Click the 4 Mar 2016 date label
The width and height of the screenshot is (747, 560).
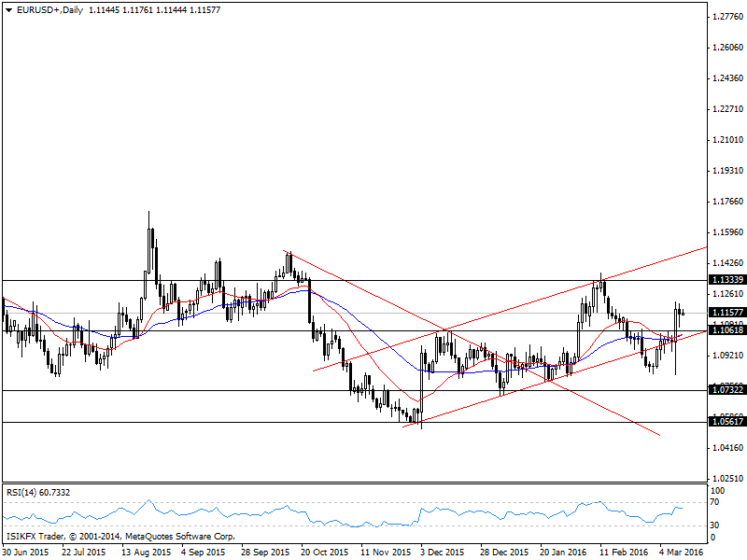682,552
